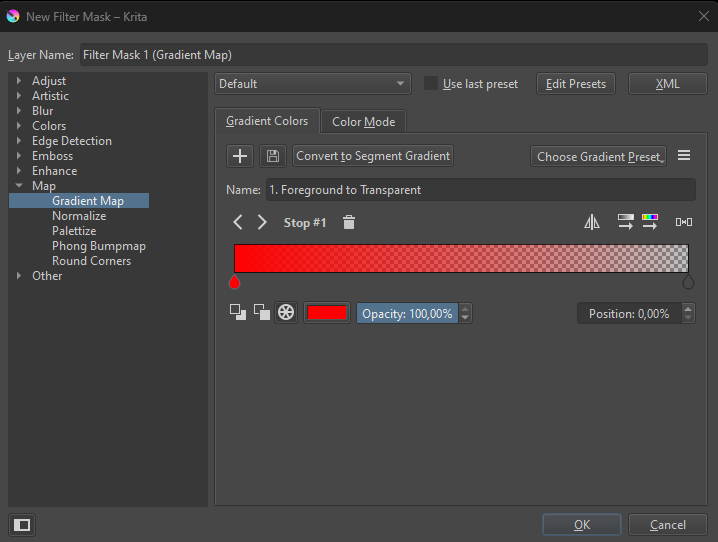718x542 pixels.
Task: Click the red stop color swatch
Action: [326, 313]
